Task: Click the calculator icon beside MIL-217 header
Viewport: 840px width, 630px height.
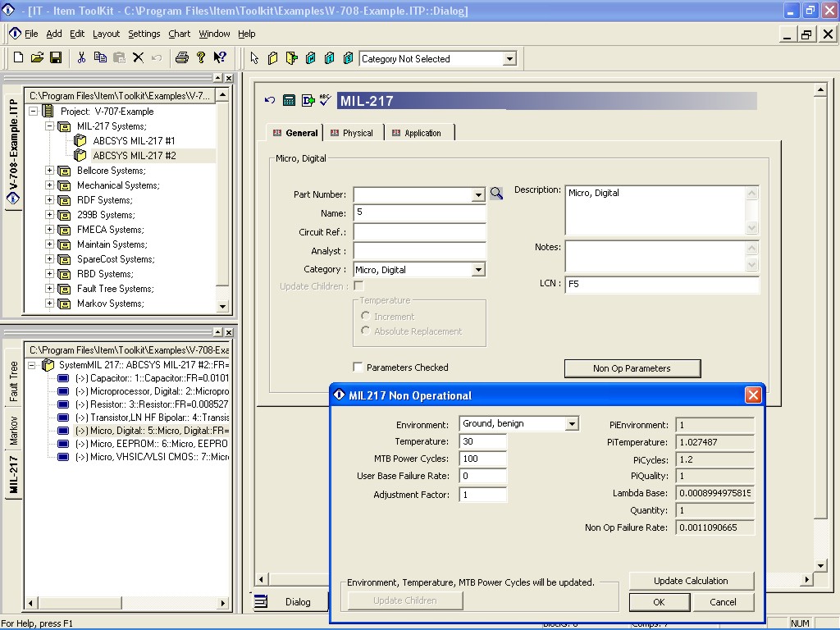Action: (289, 100)
